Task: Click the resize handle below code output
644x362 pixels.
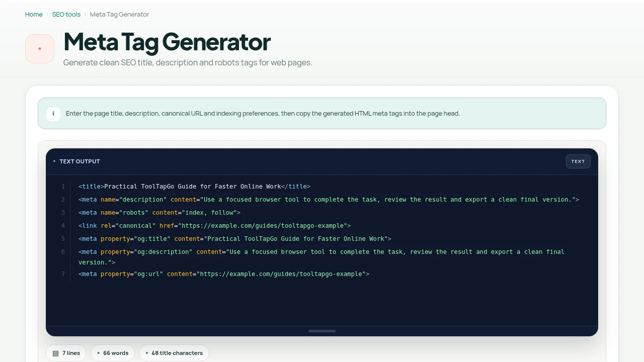Action: (x=322, y=331)
